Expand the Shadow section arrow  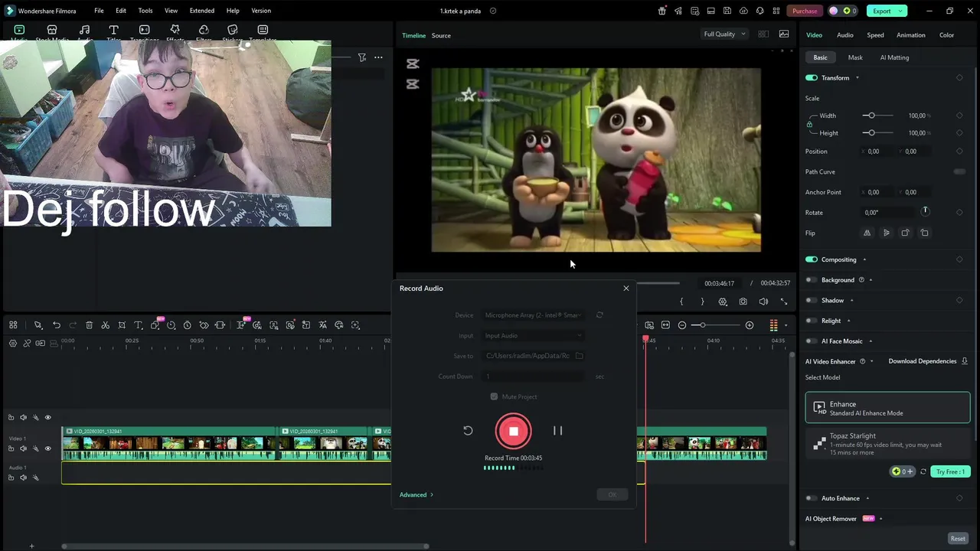click(851, 301)
